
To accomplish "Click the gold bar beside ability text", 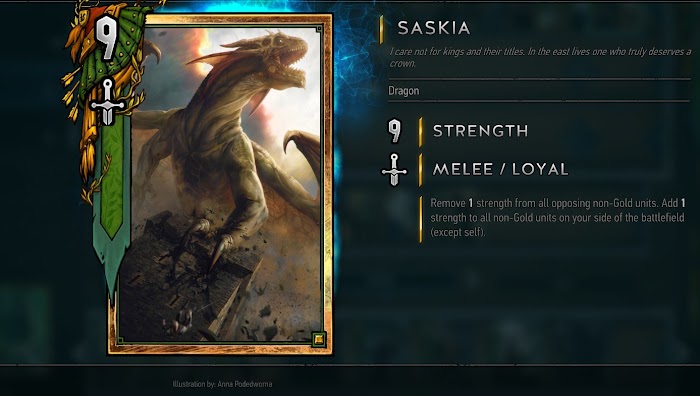I will click(421, 219).
